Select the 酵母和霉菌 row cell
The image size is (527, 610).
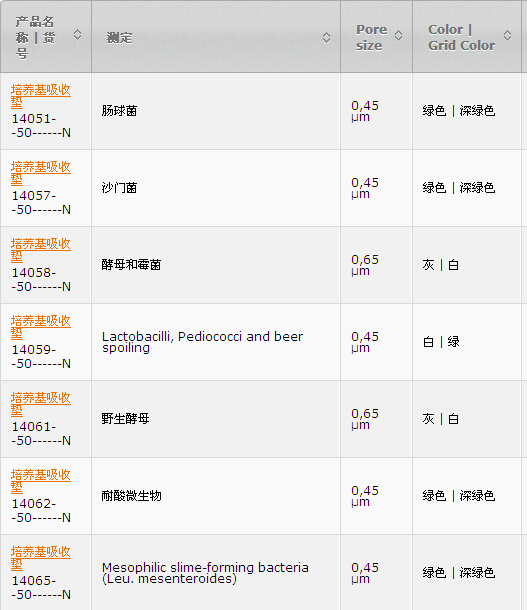[x=216, y=265]
